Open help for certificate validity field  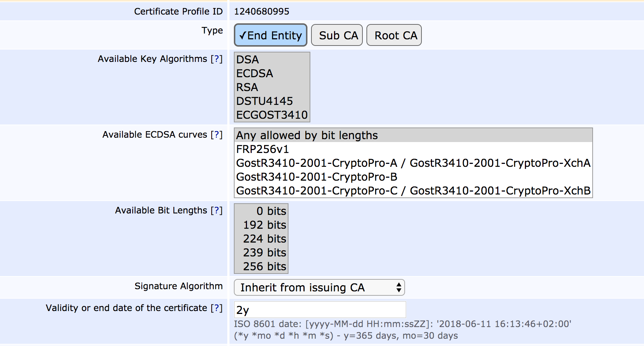(x=216, y=308)
